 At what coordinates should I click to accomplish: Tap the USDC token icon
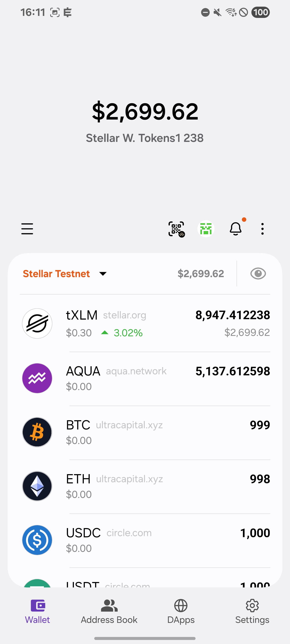click(x=37, y=540)
